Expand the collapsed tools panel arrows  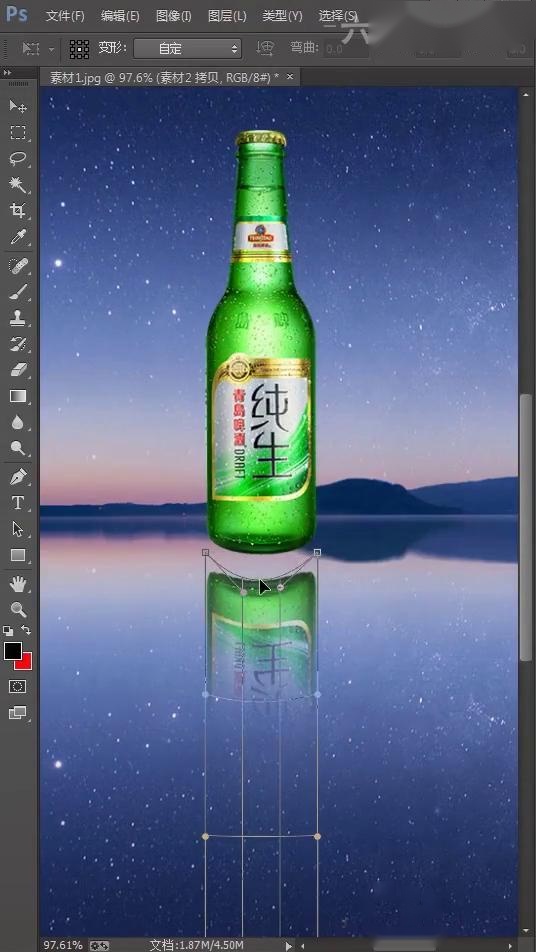(7, 72)
